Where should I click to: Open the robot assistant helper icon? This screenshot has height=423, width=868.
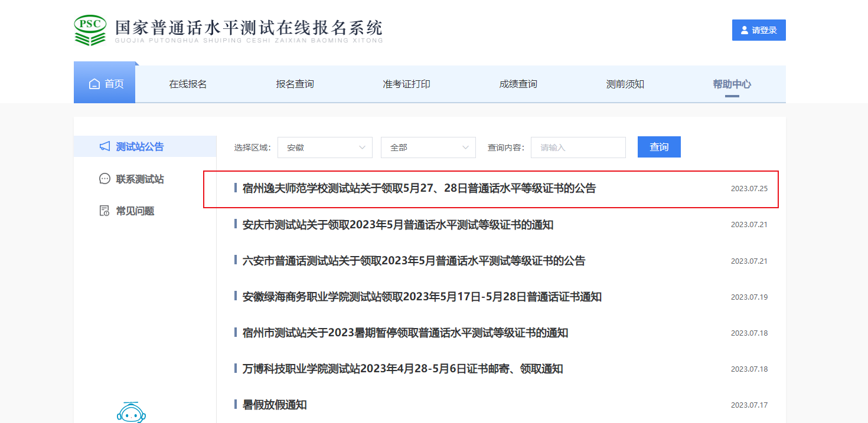point(131,412)
